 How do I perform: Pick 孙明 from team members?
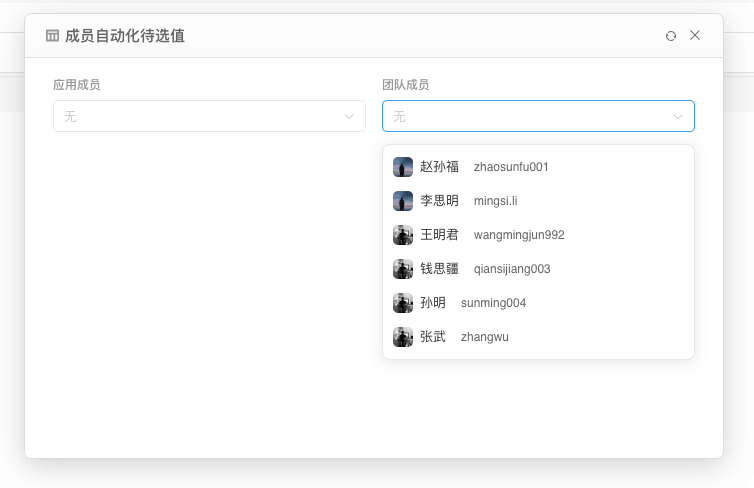click(538, 303)
